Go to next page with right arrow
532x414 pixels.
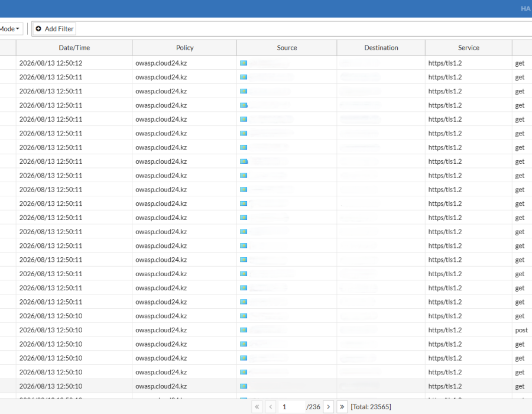click(x=328, y=406)
